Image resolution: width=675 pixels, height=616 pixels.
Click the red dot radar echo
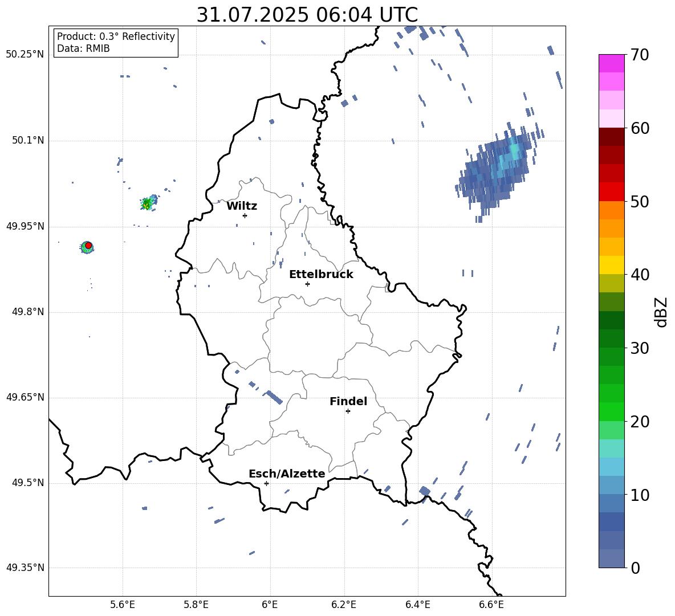(88, 245)
